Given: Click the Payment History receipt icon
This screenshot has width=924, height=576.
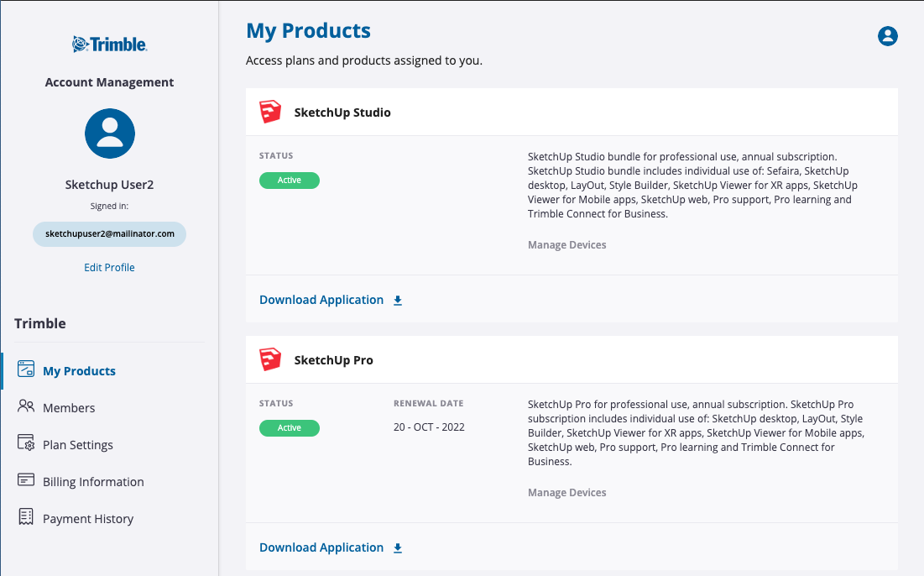Looking at the screenshot, I should (26, 516).
